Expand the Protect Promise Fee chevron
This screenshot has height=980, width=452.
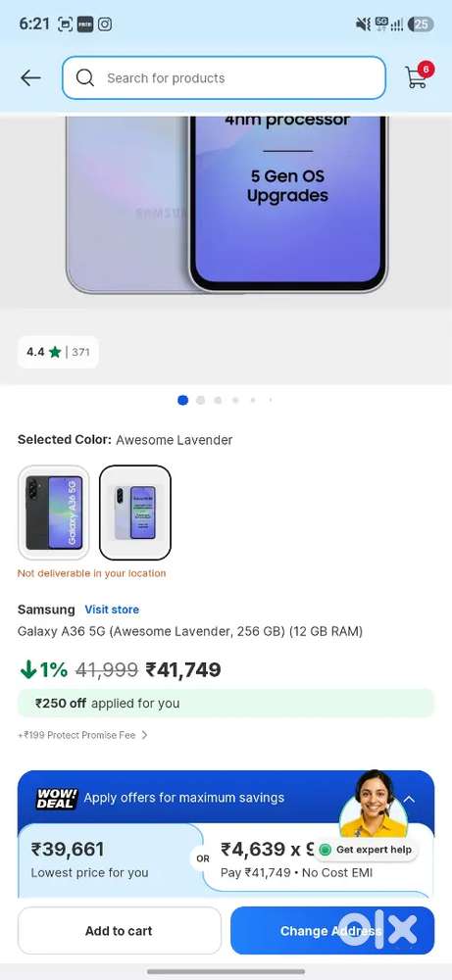pos(144,735)
